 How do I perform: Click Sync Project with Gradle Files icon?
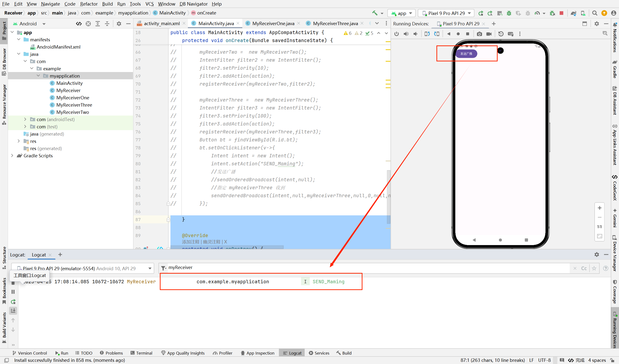click(573, 13)
